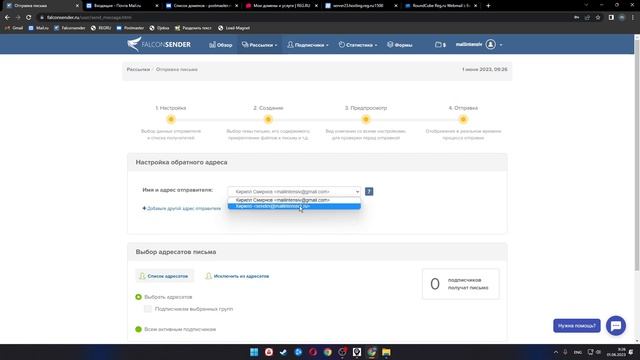Open the browser side panel icon
The width and height of the screenshot is (640, 360).
(611, 18)
